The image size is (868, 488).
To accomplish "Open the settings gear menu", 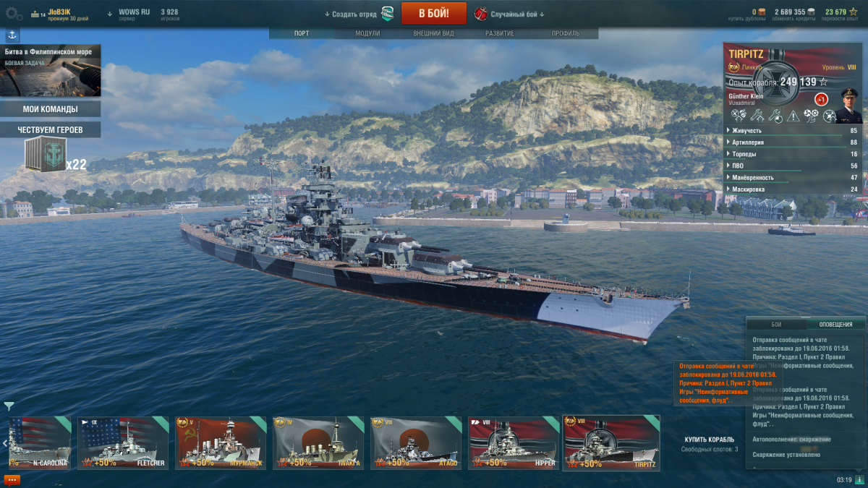I will click(x=14, y=13).
